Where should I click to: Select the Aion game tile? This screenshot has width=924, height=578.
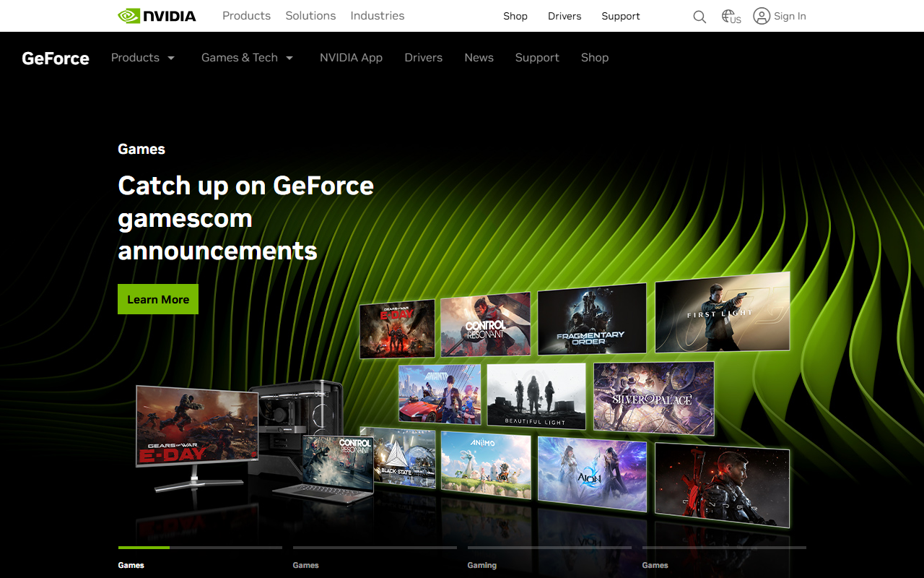coord(593,474)
